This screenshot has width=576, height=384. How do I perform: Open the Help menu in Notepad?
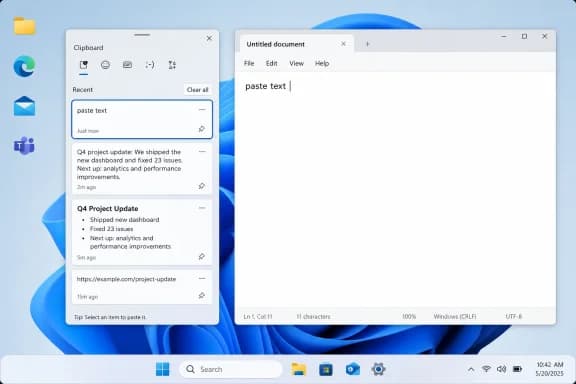click(322, 63)
